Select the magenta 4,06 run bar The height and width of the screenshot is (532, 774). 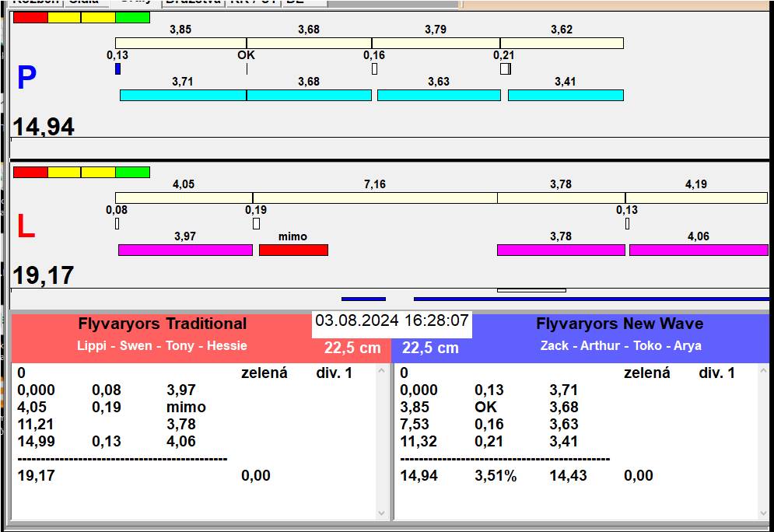pyautogui.click(x=698, y=250)
